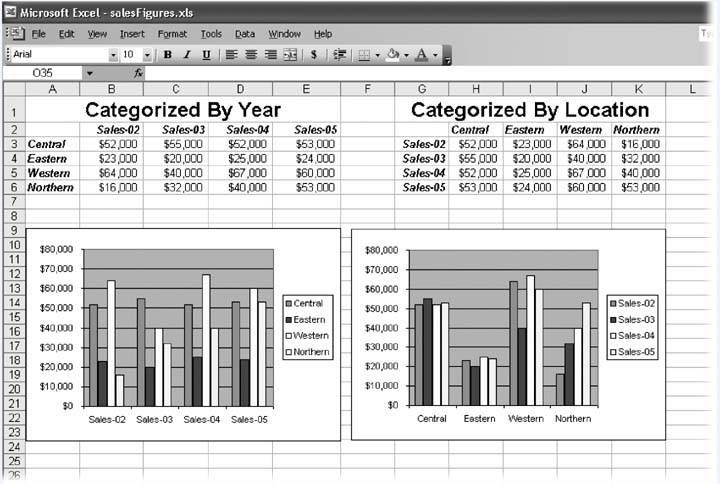Select column F header

pos(367,89)
